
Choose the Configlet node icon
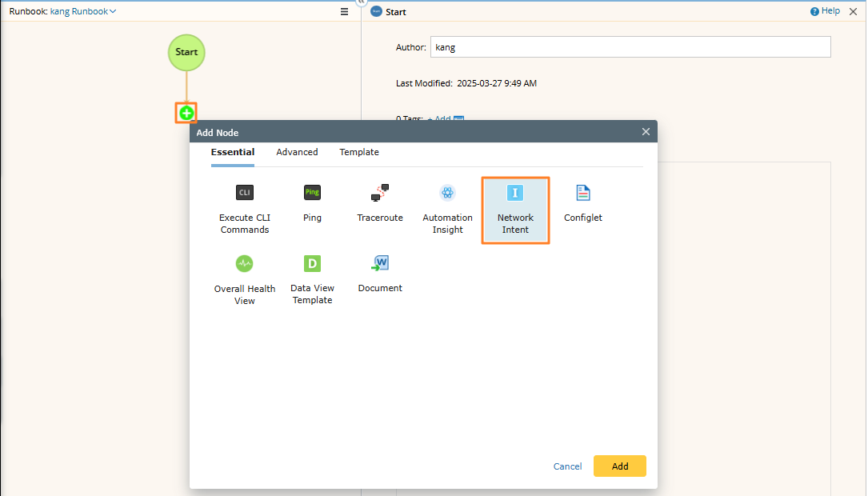pos(583,193)
